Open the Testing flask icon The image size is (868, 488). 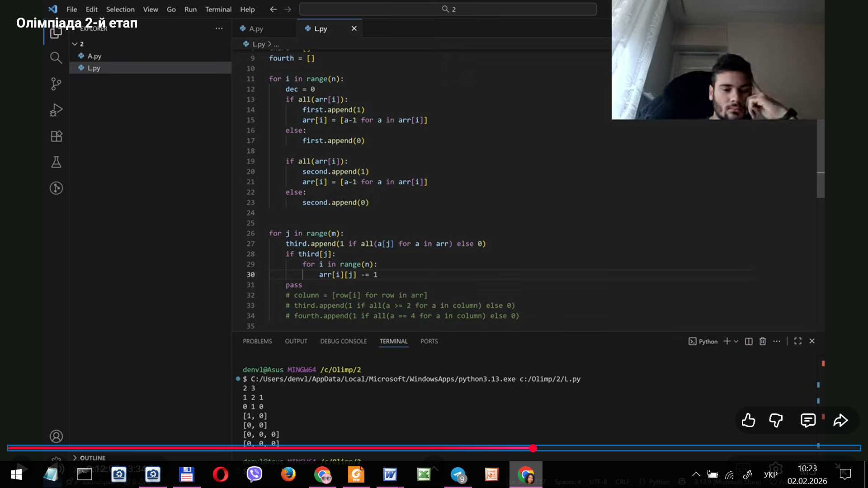coord(56,162)
